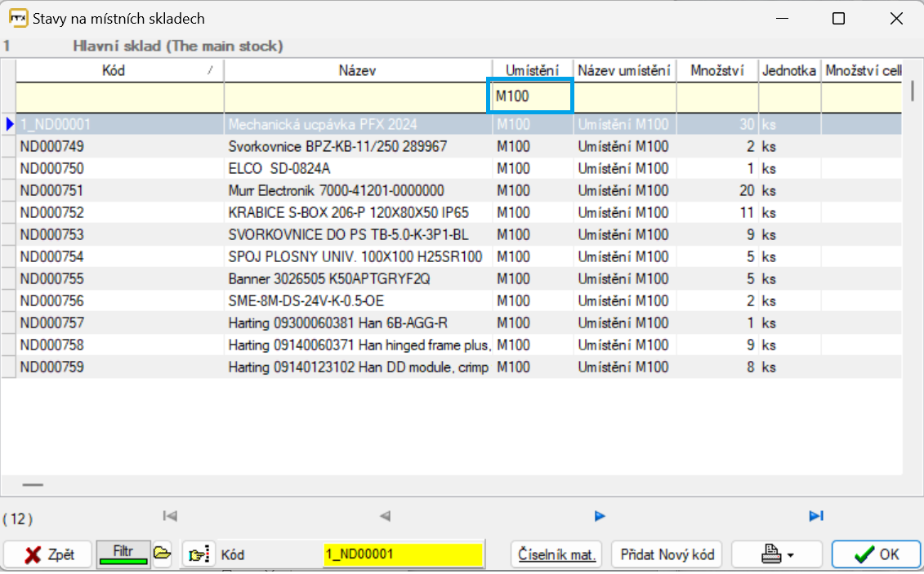Click the pointing hand search-field selector icon

coord(199,554)
